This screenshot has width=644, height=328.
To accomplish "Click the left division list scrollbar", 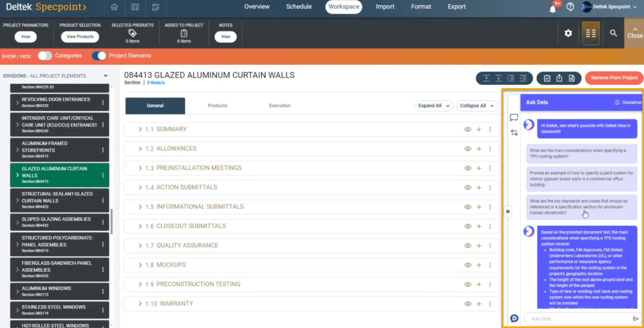I will [x=111, y=221].
